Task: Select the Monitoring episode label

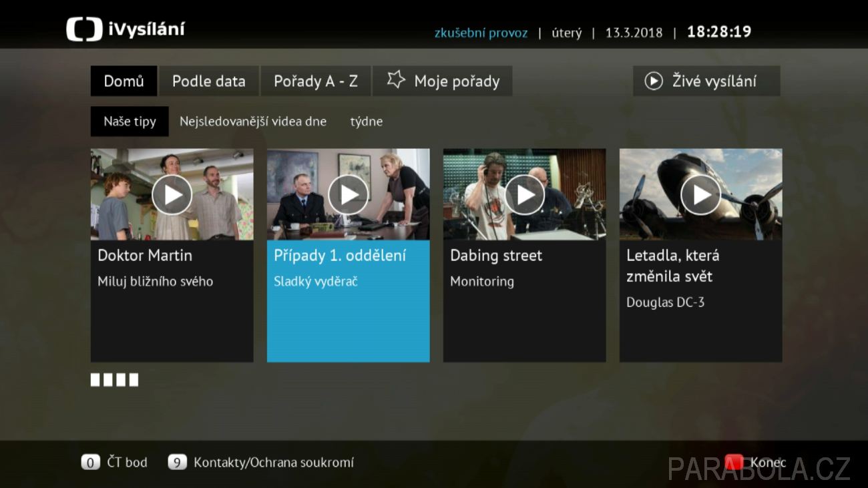Action: tap(482, 282)
